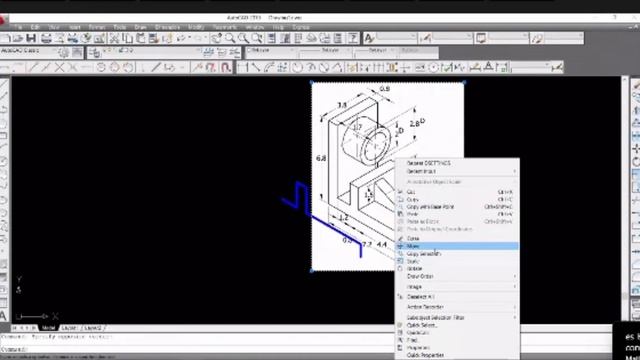This screenshot has height=360, width=640.
Task: Choose Rotate in the context menu
Action: tap(457, 269)
